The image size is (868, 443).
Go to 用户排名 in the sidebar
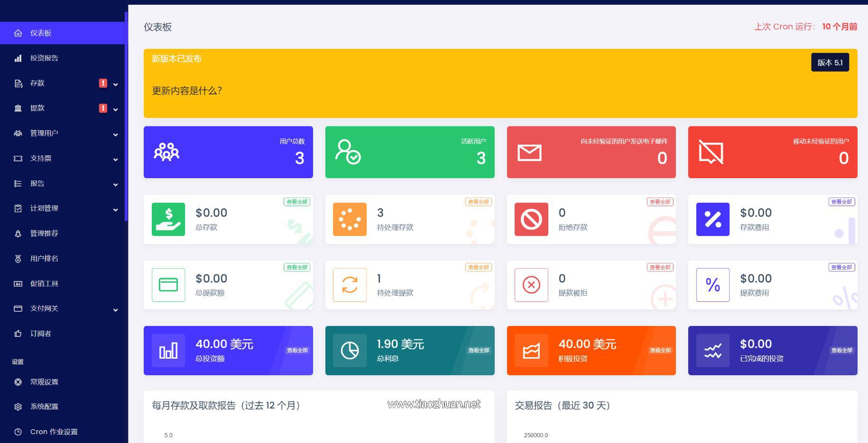pyautogui.click(x=44, y=259)
